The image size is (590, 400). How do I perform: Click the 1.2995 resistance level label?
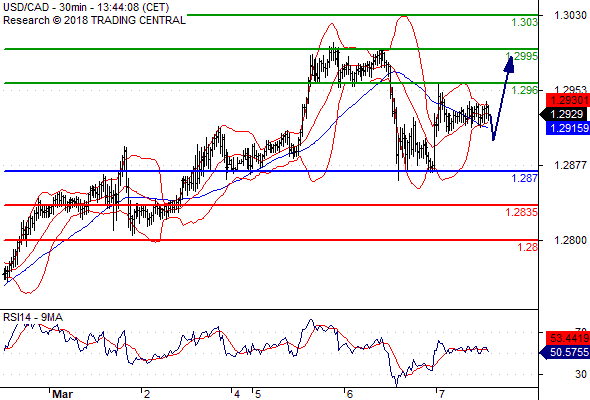pyautogui.click(x=522, y=56)
